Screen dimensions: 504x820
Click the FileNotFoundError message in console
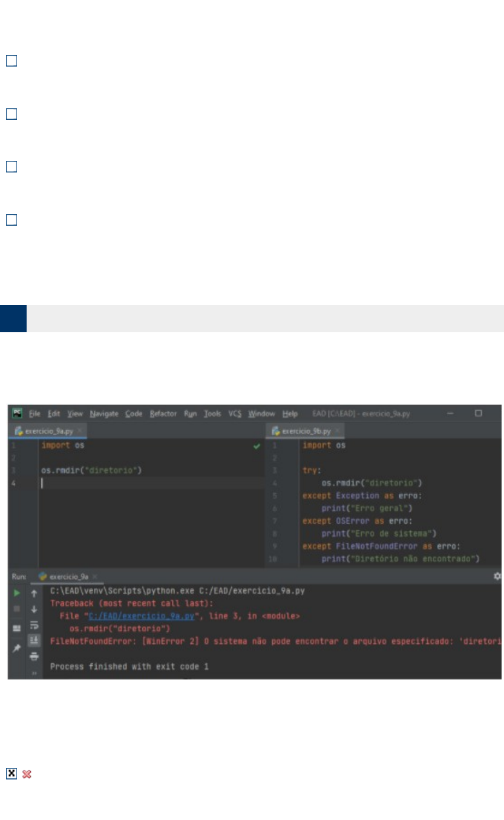tap(276, 641)
